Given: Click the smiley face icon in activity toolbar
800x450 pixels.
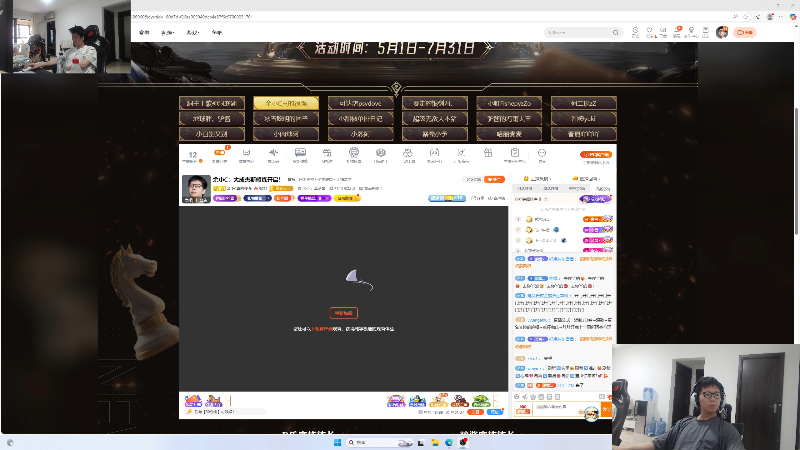Looking at the screenshot, I should tap(542, 155).
